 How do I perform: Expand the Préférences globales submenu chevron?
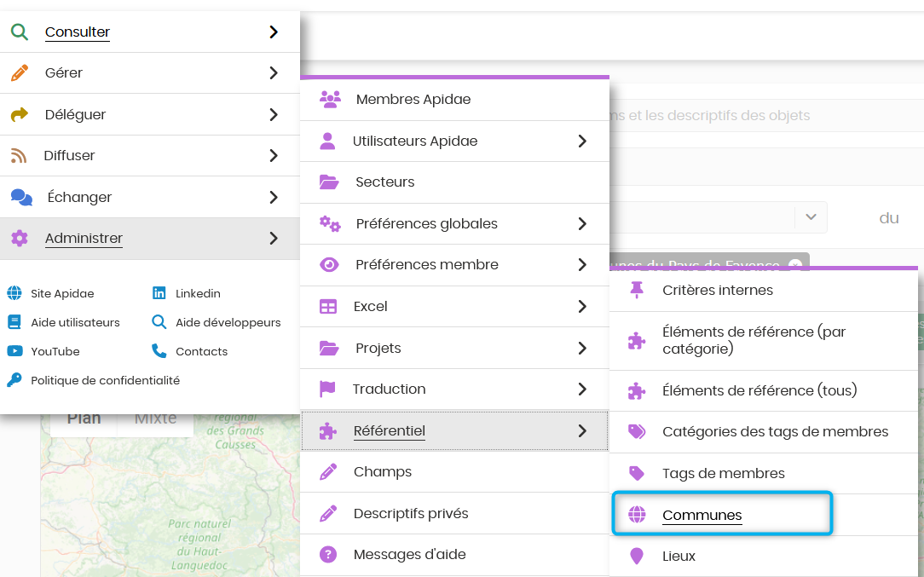[582, 224]
